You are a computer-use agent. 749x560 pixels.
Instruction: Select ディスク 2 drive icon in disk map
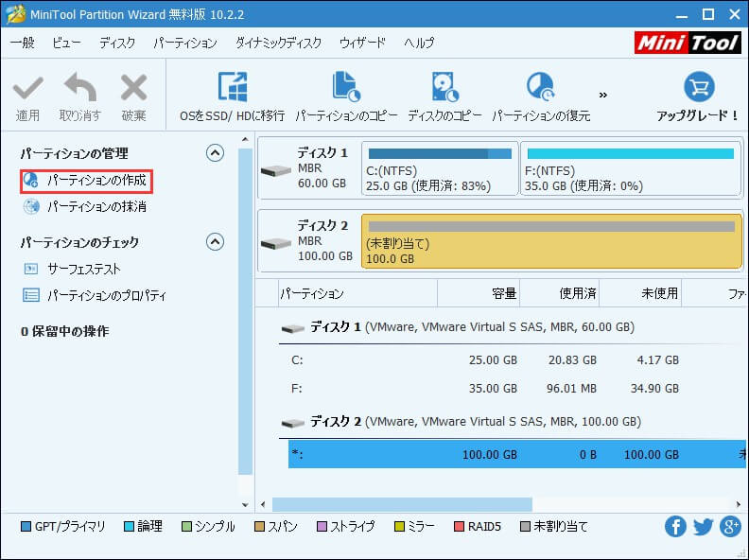[x=276, y=243]
